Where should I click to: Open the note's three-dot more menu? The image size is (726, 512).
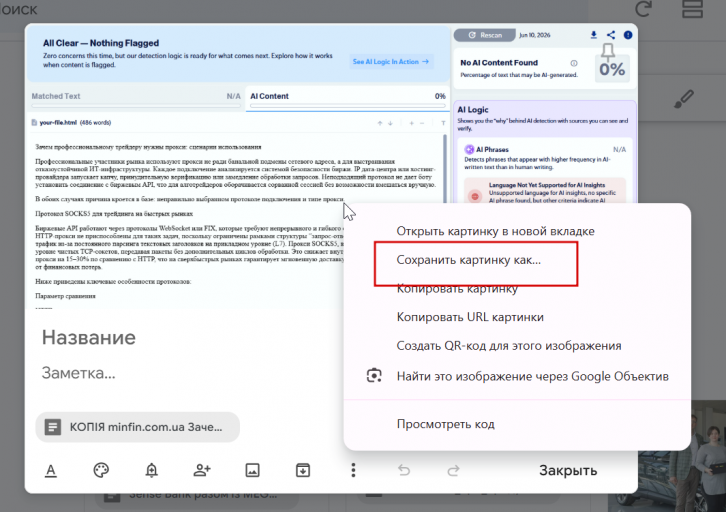tap(353, 470)
